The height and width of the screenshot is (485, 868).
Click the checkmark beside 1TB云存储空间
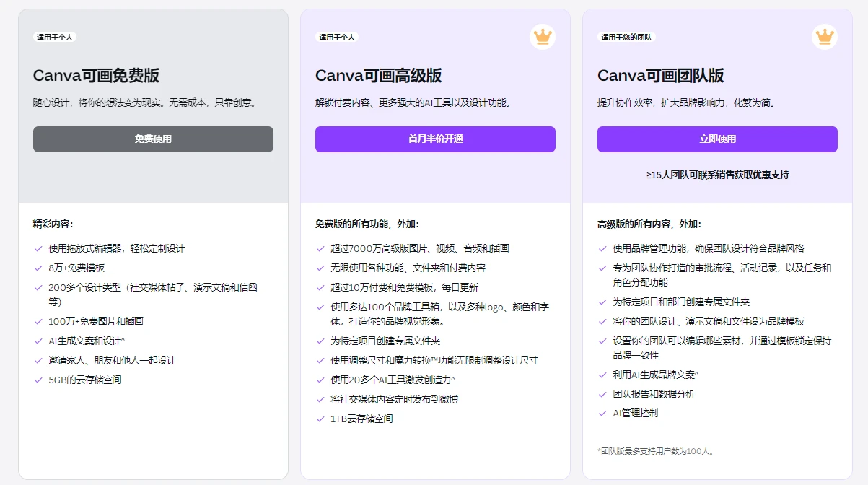click(320, 419)
